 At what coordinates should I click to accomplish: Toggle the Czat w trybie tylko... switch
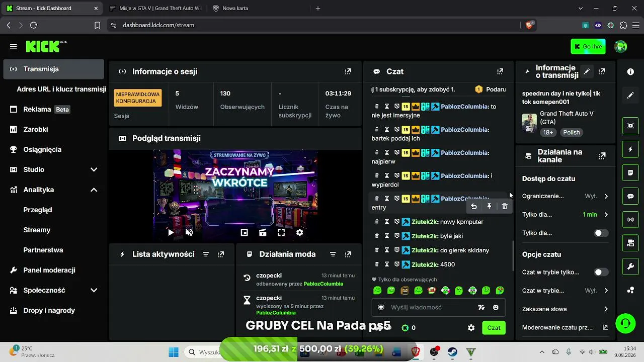coord(601,272)
